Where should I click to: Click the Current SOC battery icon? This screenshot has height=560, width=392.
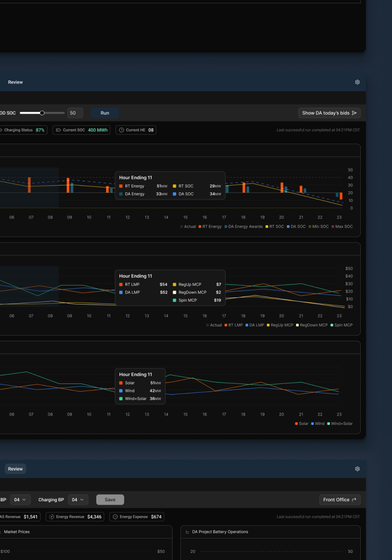[x=58, y=130]
